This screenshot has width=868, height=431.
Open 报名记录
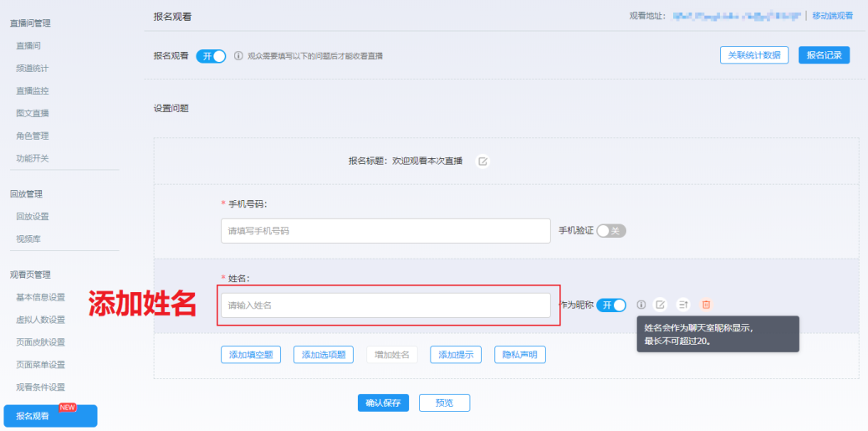click(824, 55)
